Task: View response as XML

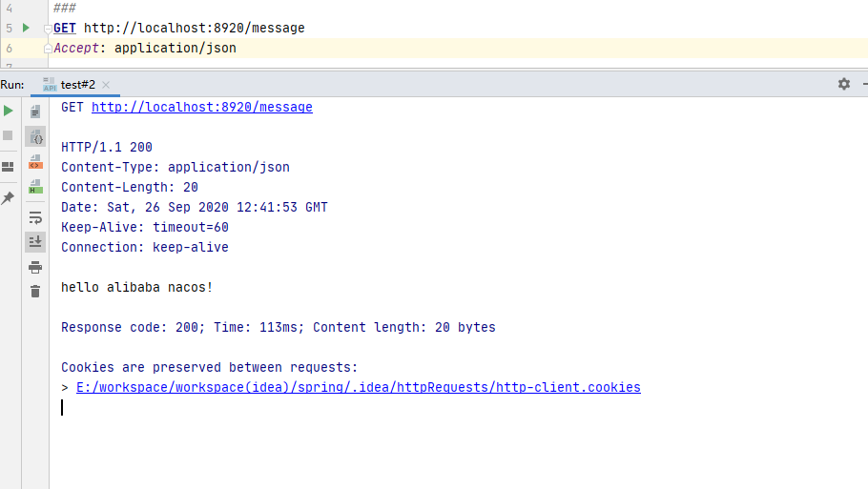Action: click(x=35, y=162)
